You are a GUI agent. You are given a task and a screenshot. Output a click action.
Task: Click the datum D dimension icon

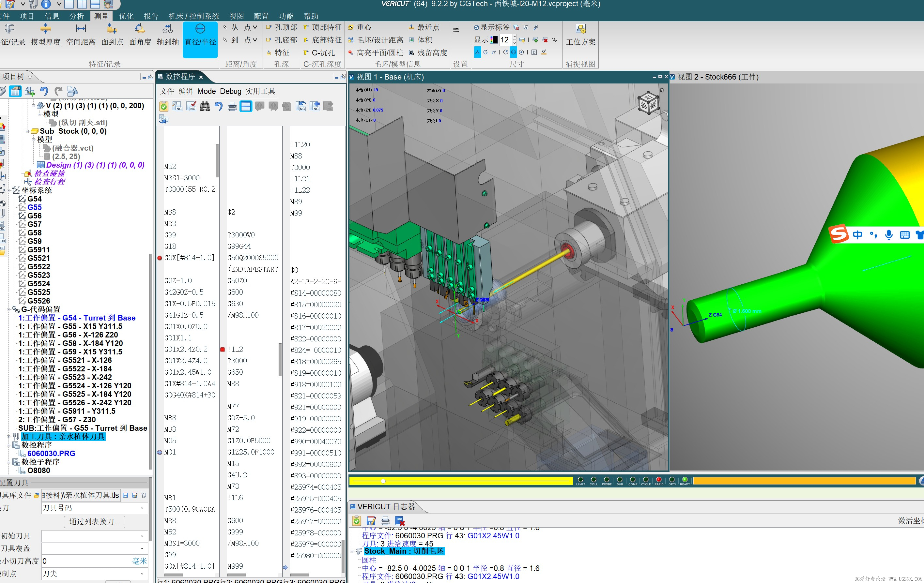tap(534, 52)
